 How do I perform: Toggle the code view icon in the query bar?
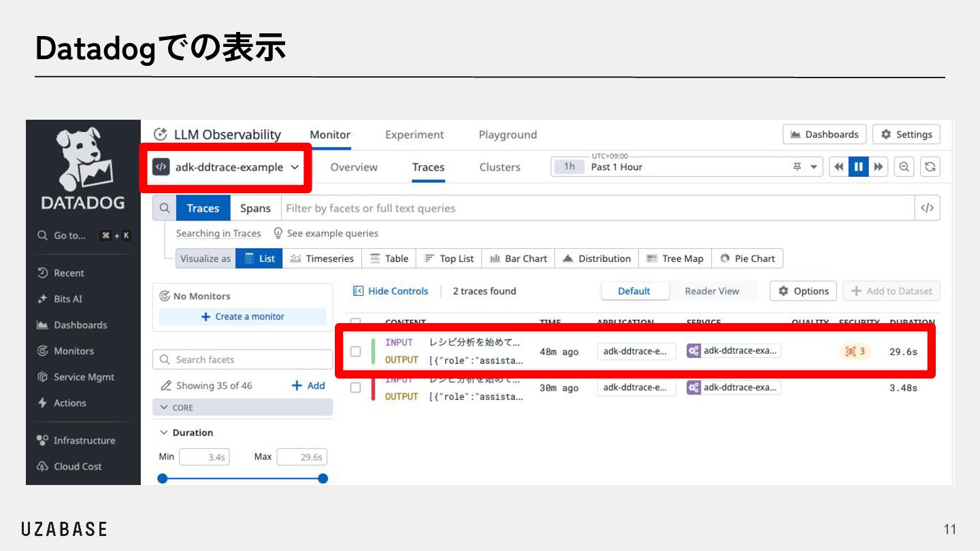[x=927, y=208]
